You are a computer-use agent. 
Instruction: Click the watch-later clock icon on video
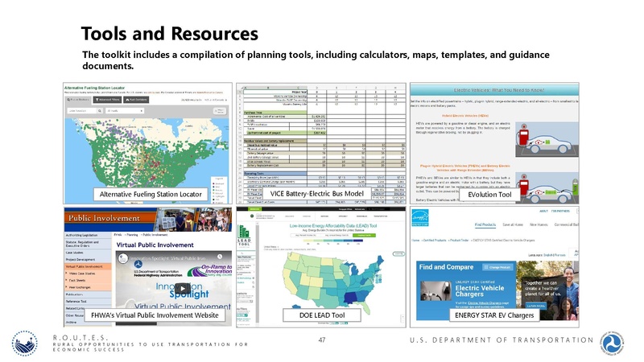(x=220, y=257)
